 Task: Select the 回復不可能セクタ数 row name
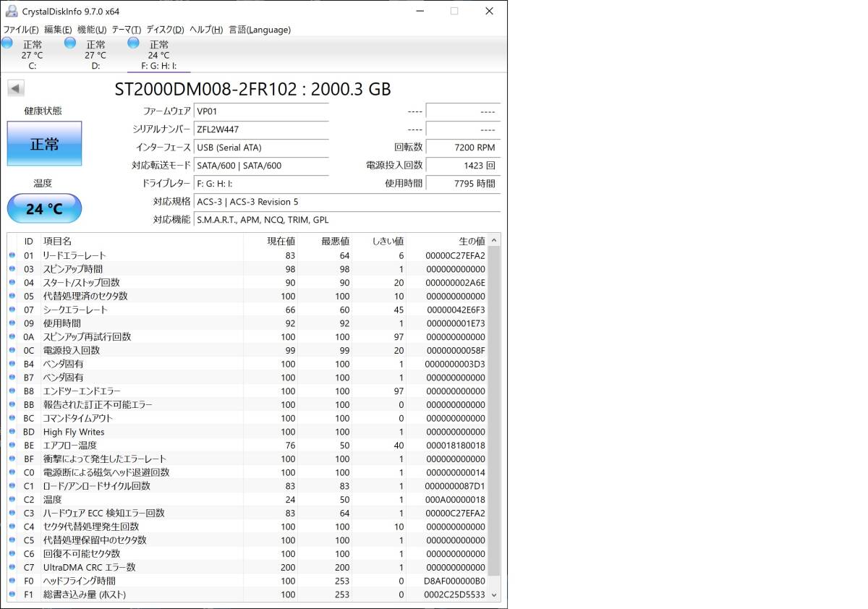click(82, 554)
